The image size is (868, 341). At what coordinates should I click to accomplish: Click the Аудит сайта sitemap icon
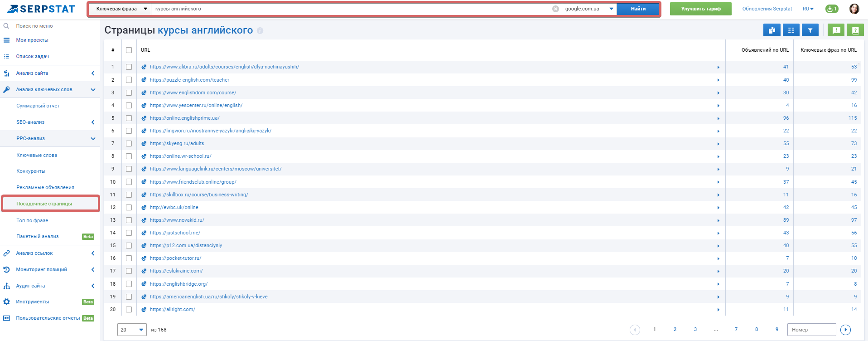(x=6, y=286)
